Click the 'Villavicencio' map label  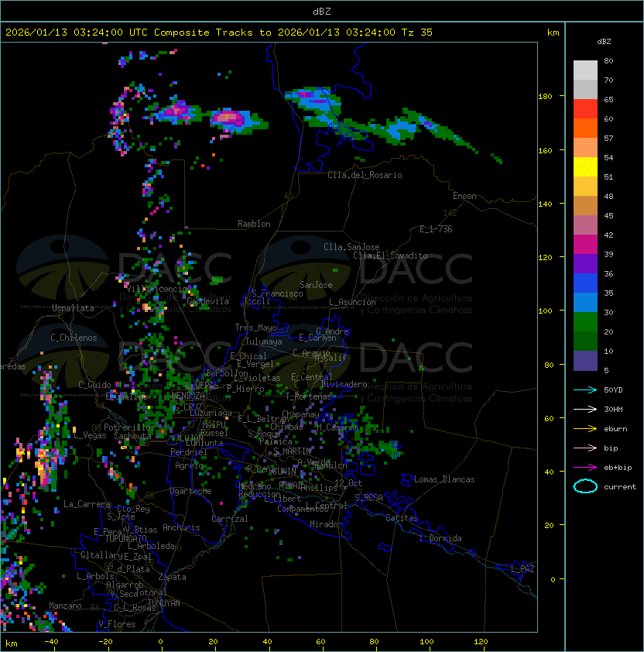pyautogui.click(x=156, y=289)
